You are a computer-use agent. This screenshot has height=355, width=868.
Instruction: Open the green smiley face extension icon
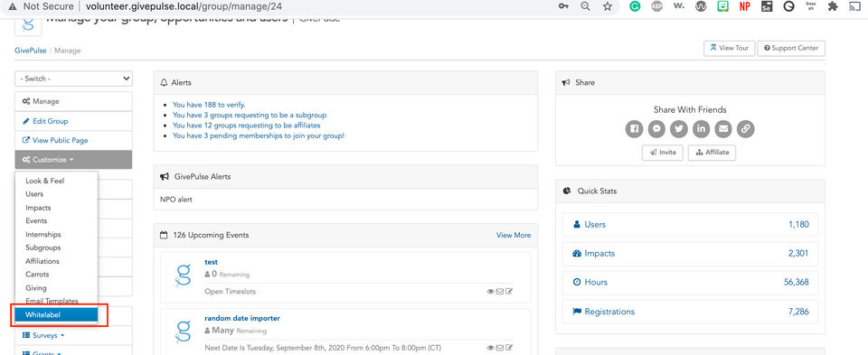[723, 6]
